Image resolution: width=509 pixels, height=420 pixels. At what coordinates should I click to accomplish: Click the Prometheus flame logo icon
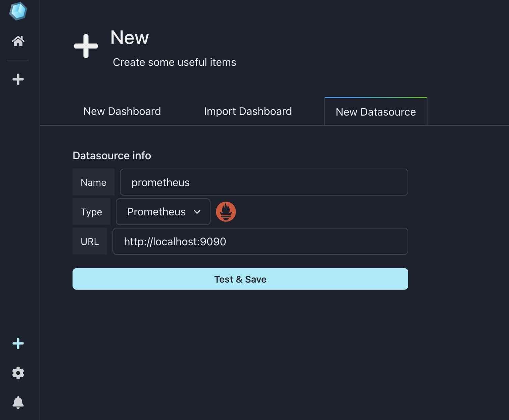click(226, 212)
